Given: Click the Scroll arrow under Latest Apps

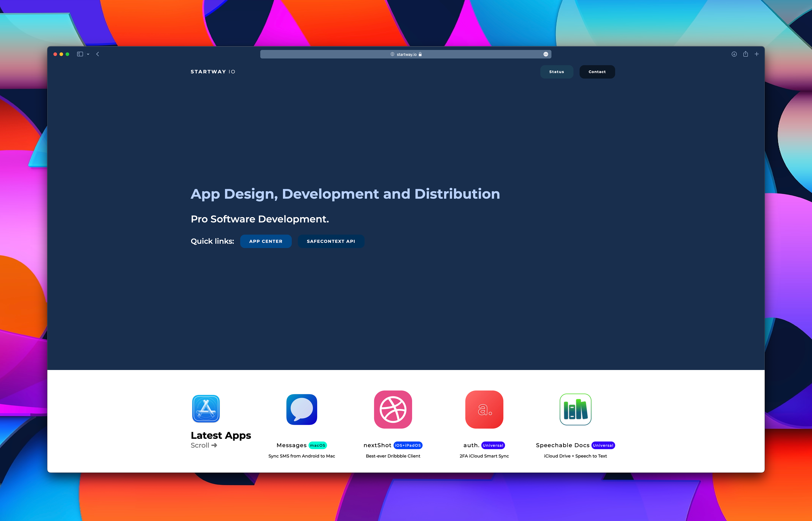Looking at the screenshot, I should pos(214,445).
